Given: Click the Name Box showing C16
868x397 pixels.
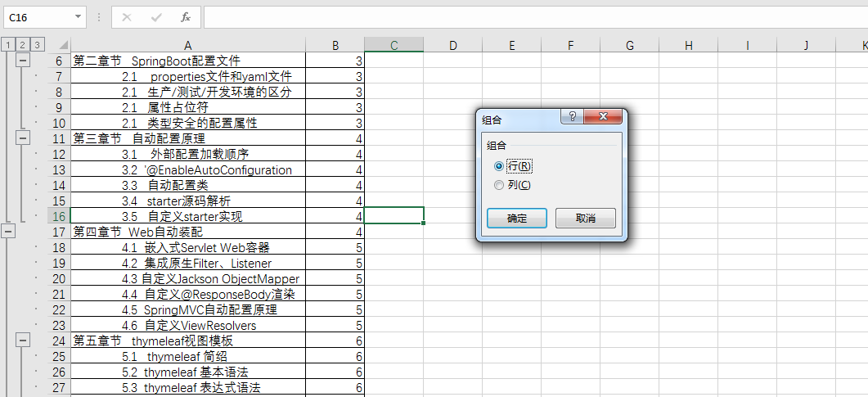Looking at the screenshot, I should tap(38, 17).
